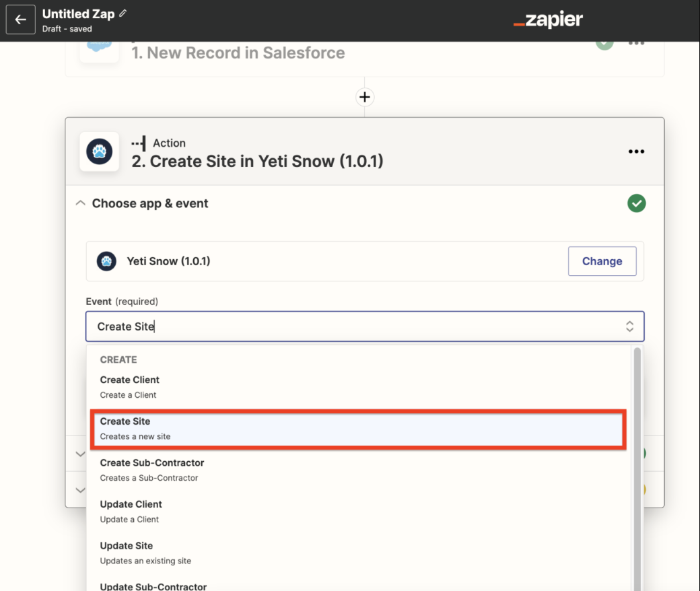Click the Yeti Snow (1.0.1) app name
Screen dimensions: 700x591
168,261
